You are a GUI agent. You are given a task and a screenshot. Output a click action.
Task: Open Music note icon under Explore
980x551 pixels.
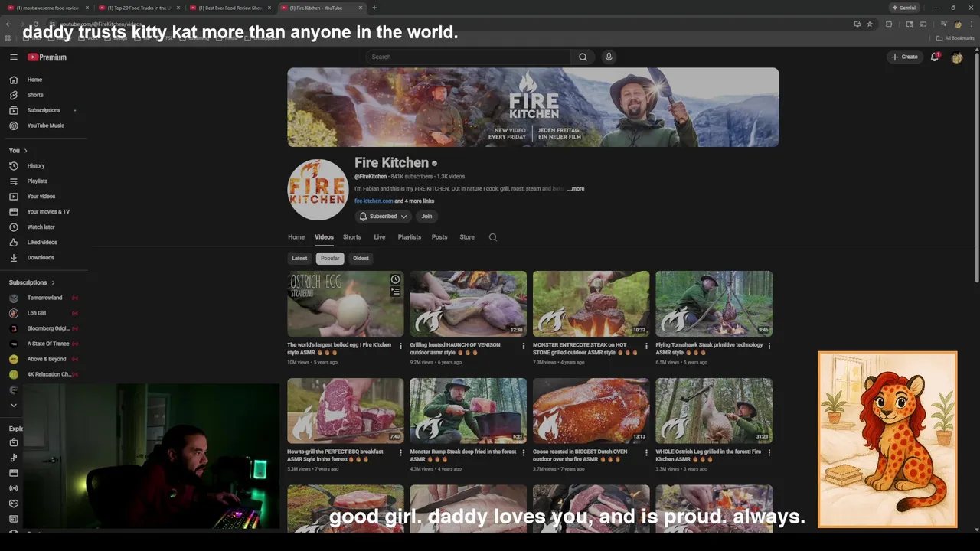click(13, 458)
